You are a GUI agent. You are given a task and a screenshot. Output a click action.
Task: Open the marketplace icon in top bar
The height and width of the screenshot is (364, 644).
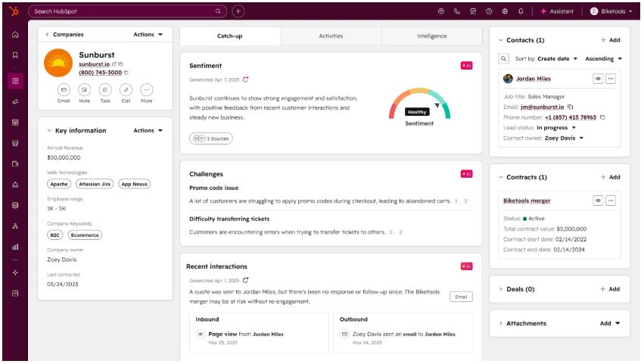(473, 11)
